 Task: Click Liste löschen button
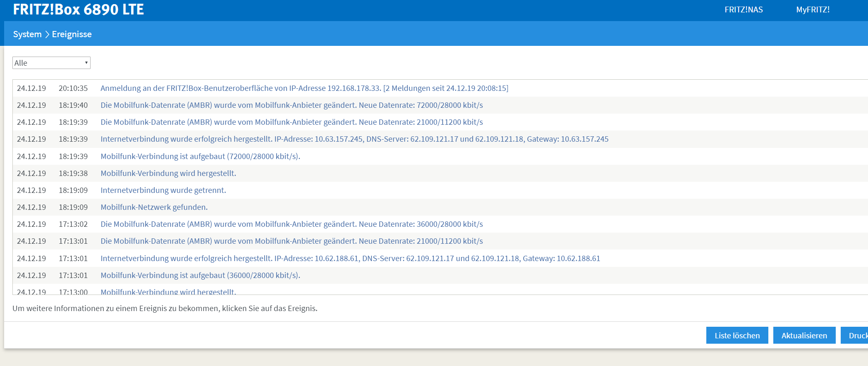[737, 335]
